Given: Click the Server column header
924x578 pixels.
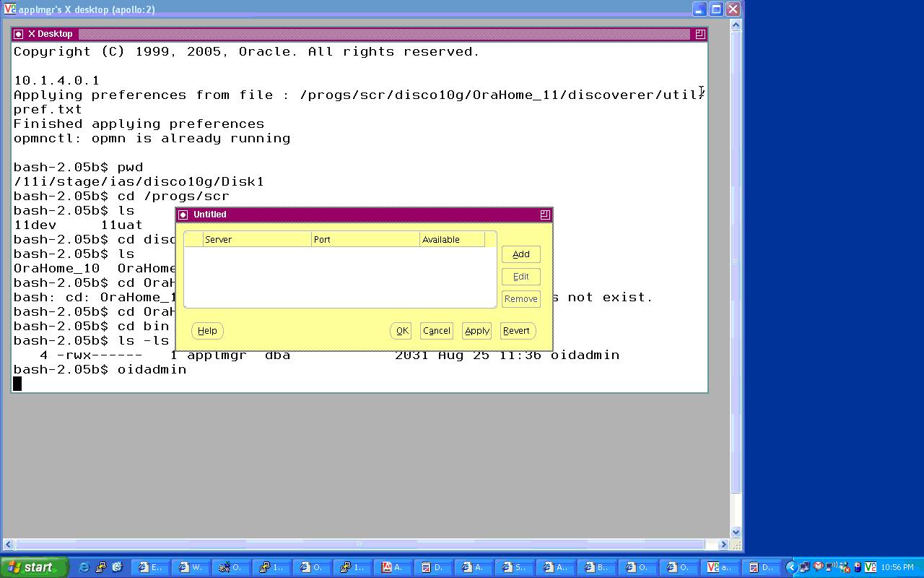Looking at the screenshot, I should click(x=257, y=239).
